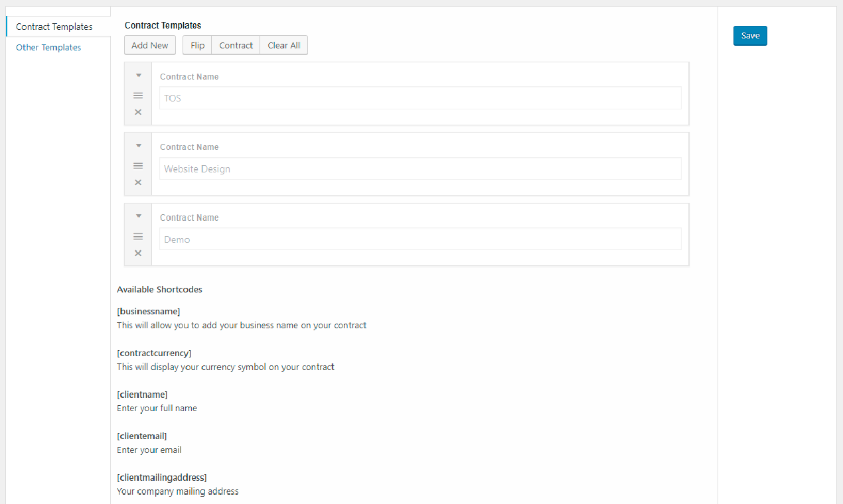Click the Demo contract name field

(x=420, y=239)
